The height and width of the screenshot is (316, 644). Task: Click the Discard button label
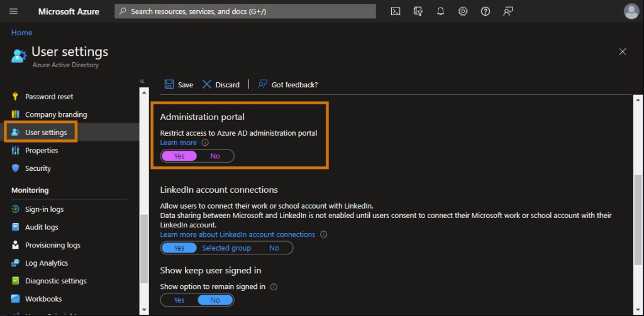[x=227, y=85]
